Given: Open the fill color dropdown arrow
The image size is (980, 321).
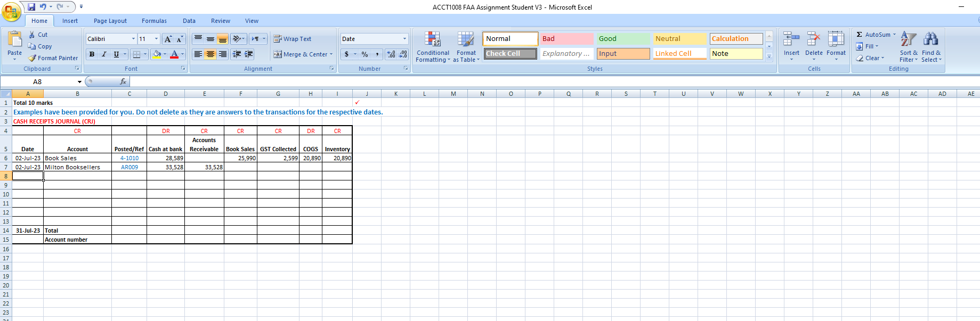Looking at the screenshot, I should click(165, 54).
